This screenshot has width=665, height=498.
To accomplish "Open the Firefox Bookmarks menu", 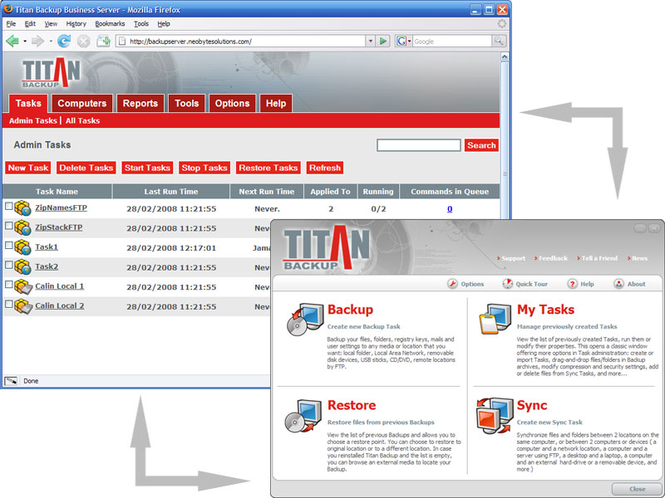I will pos(110,24).
